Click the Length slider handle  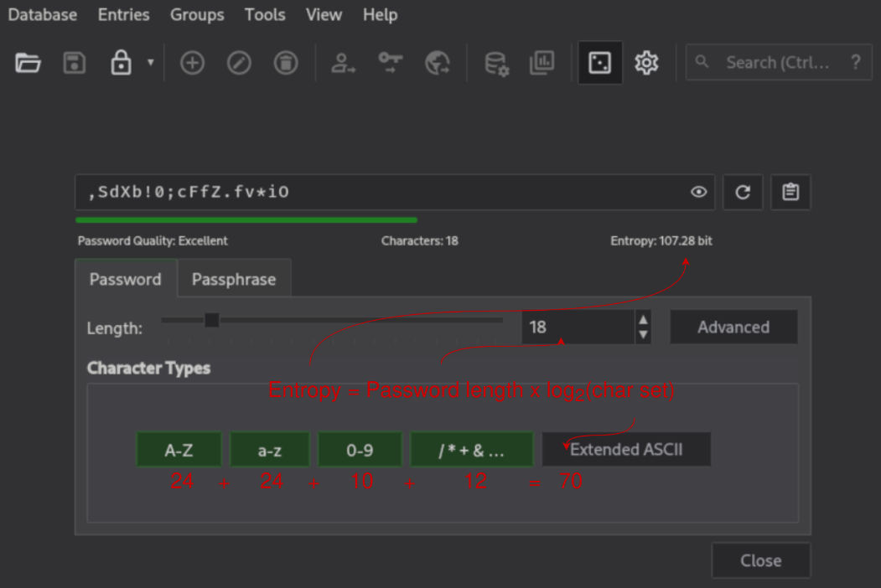click(212, 320)
